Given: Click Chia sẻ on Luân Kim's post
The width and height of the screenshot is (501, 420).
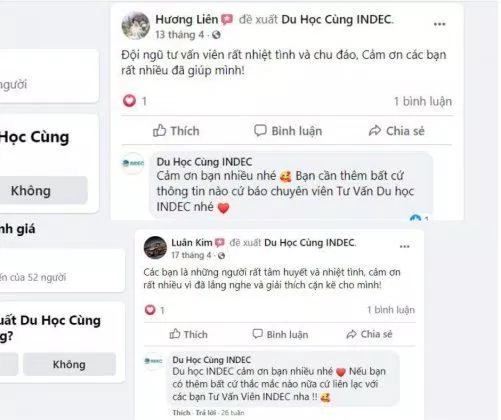Looking at the screenshot, I should point(369,334).
